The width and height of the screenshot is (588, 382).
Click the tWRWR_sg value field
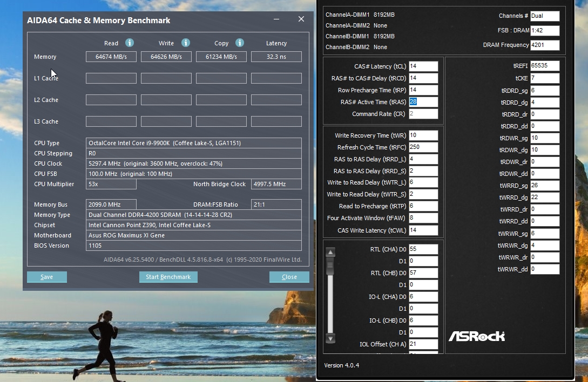(x=544, y=233)
